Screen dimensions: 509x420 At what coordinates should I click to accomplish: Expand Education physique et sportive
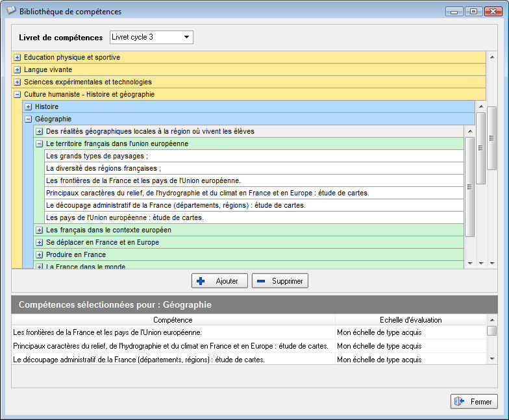pos(17,57)
